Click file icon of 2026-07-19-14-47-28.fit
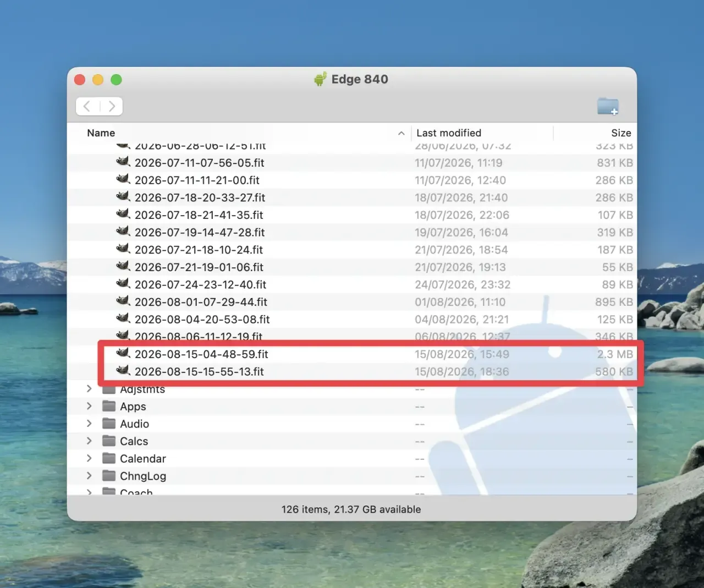704x588 pixels. click(123, 232)
